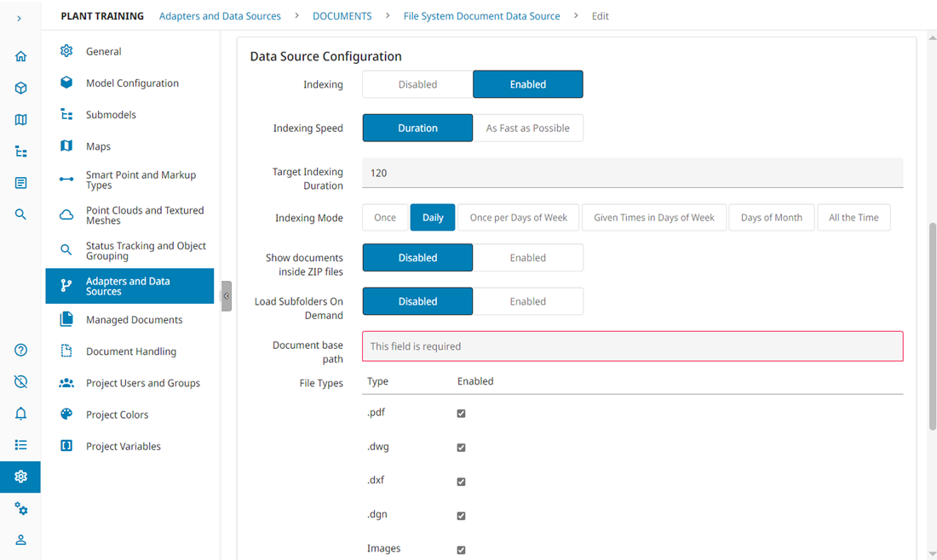This screenshot has width=937, height=560.
Task: Click the Target Indexing Duration field
Action: click(632, 173)
